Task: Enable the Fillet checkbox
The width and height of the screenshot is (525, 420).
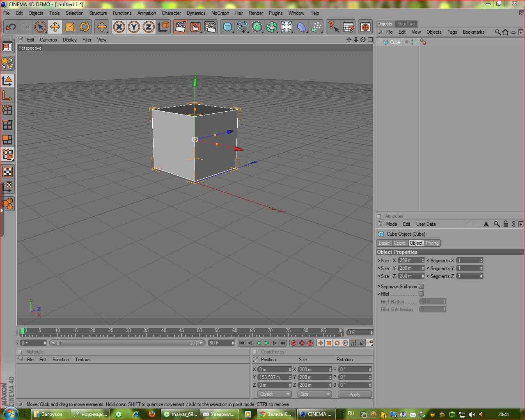Action: [421, 294]
